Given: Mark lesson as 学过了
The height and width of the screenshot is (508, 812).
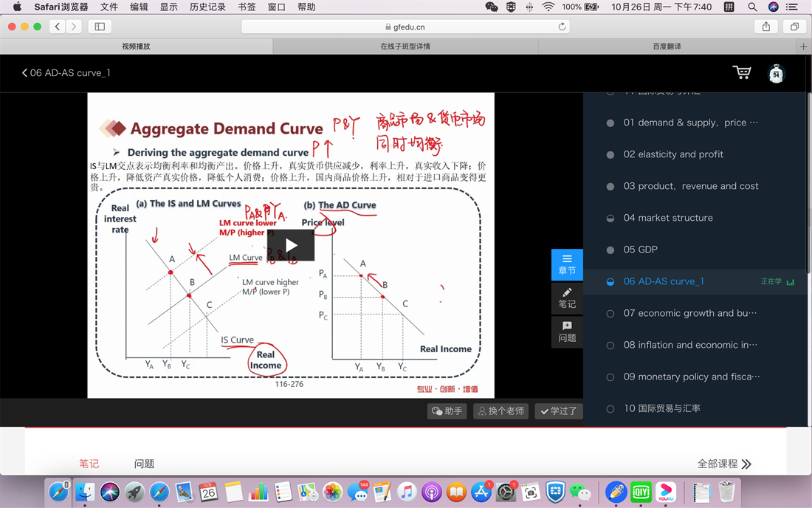Looking at the screenshot, I should coord(559,411).
